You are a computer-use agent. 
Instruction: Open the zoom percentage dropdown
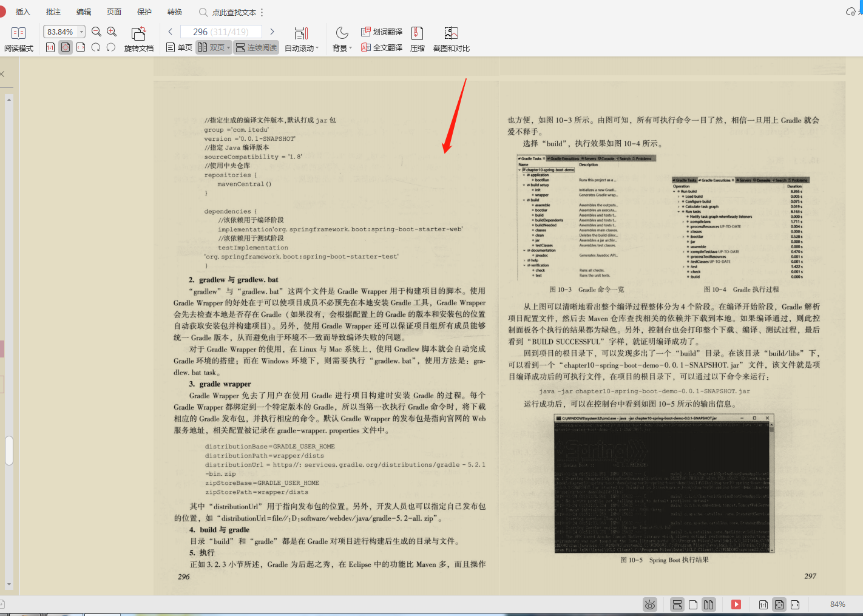tap(81, 31)
